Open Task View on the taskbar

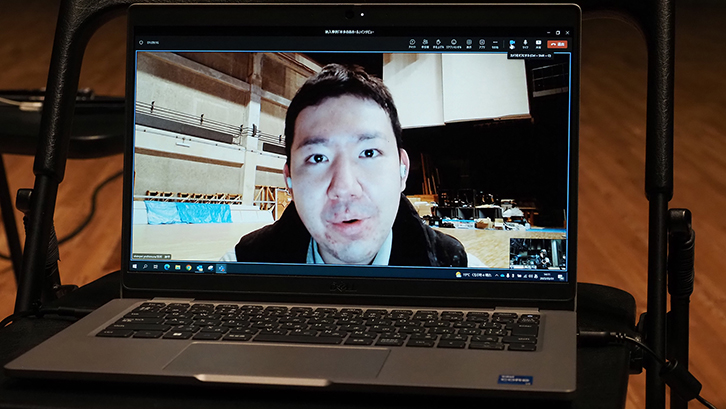pyautogui.click(x=156, y=267)
